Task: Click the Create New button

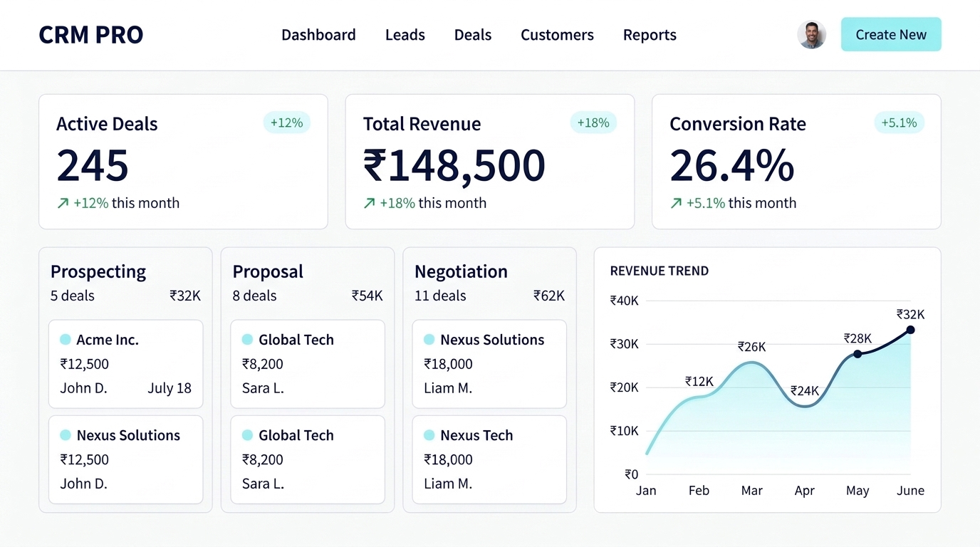Action: click(x=891, y=34)
